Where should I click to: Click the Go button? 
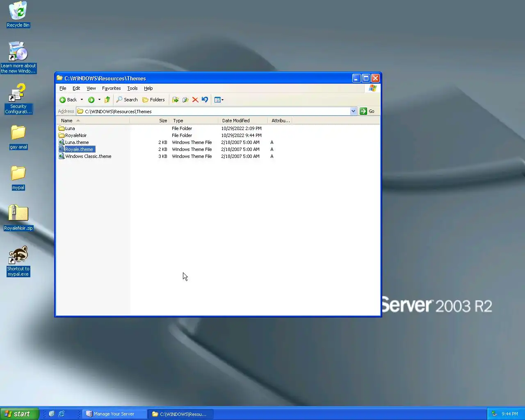[367, 111]
